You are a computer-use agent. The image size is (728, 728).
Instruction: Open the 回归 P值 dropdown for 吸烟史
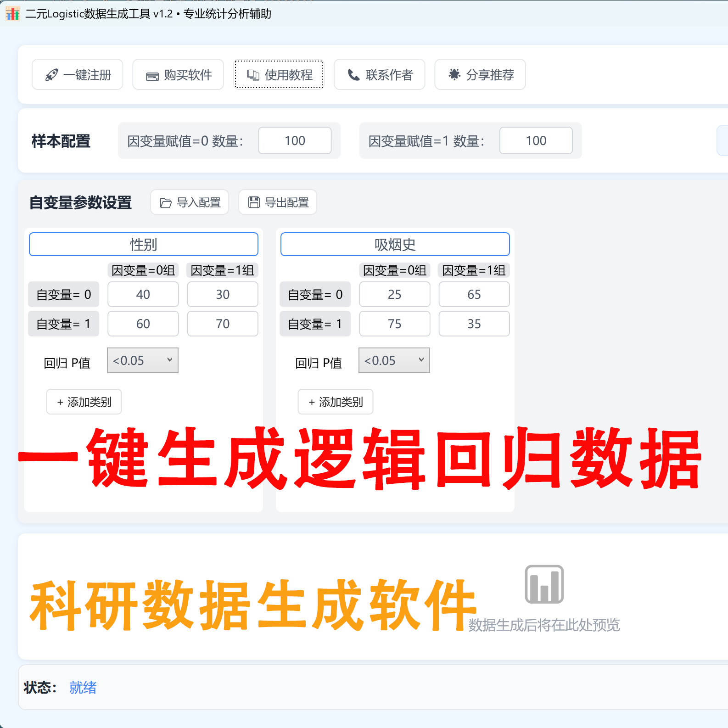coord(394,360)
